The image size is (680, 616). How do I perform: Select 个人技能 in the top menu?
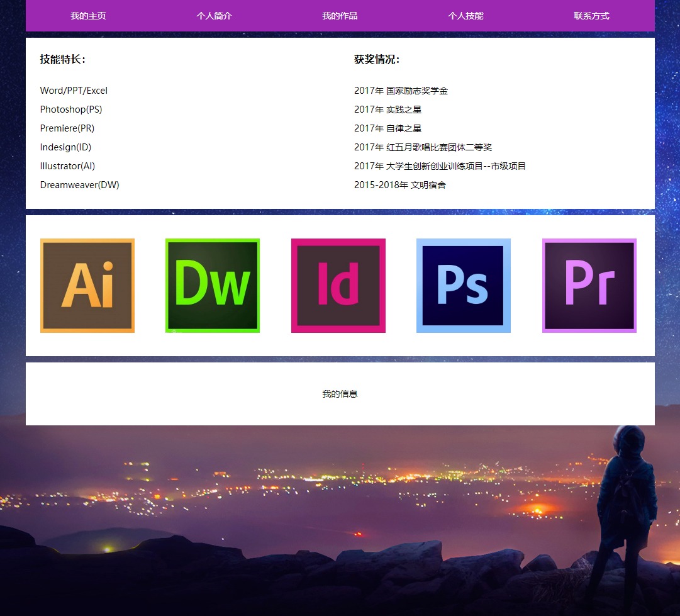coord(465,16)
